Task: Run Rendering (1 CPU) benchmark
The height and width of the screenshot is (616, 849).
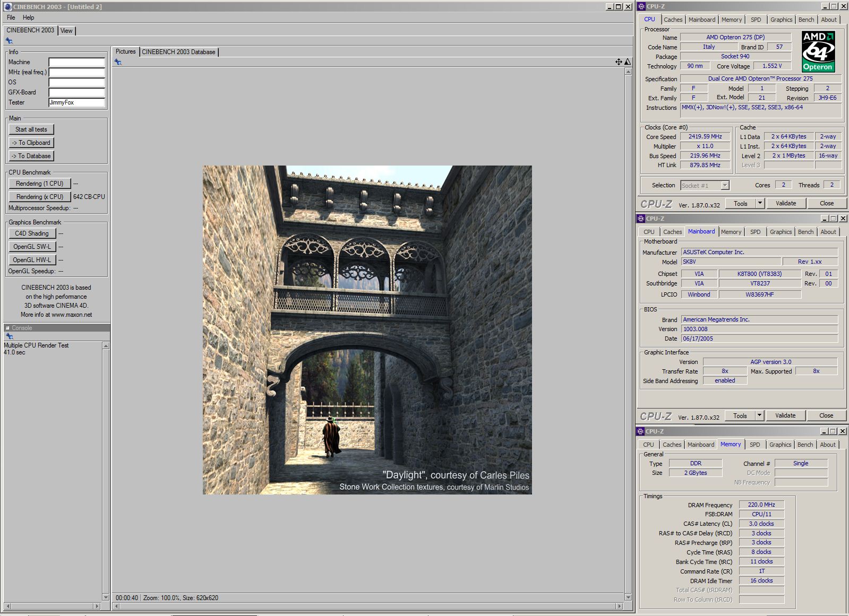Action: (x=40, y=184)
